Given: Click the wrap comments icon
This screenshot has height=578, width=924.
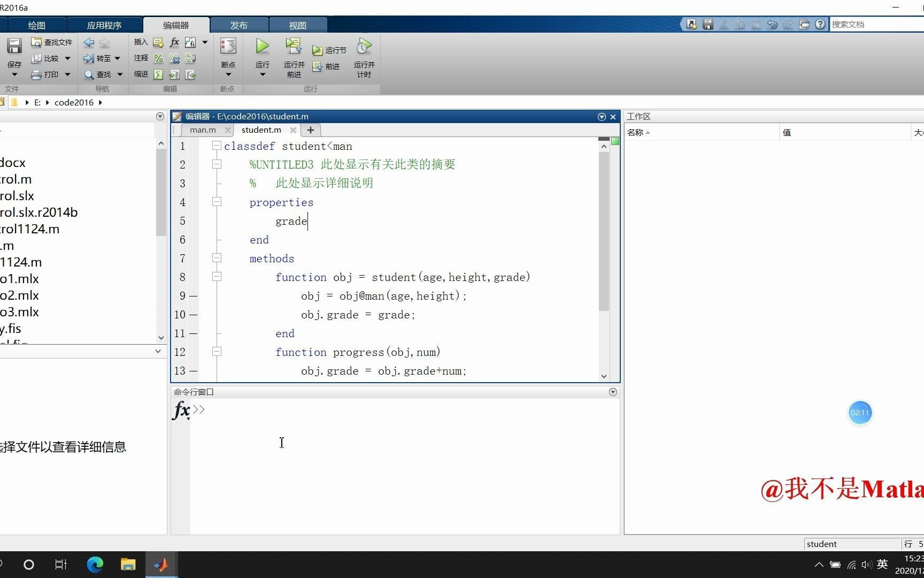Looking at the screenshot, I should click(190, 58).
